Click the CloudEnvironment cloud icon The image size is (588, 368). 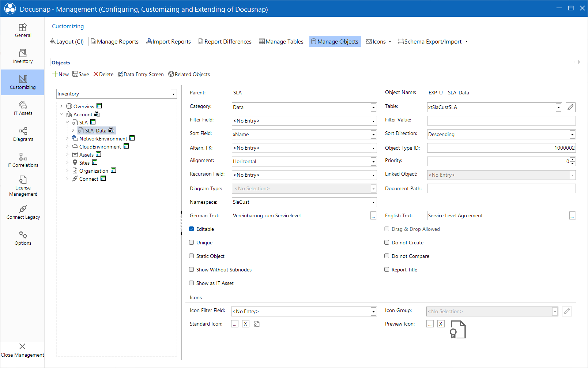point(75,146)
